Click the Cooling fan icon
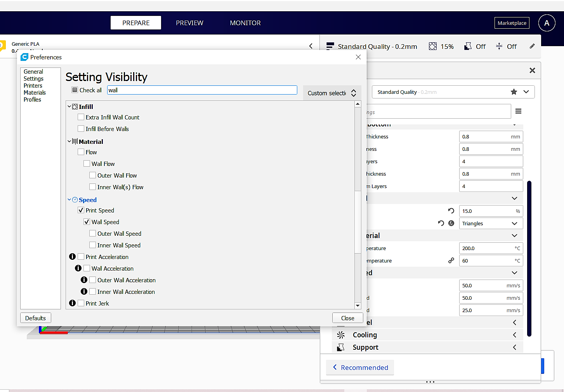Image resolution: width=564 pixels, height=392 pixels. [x=341, y=335]
